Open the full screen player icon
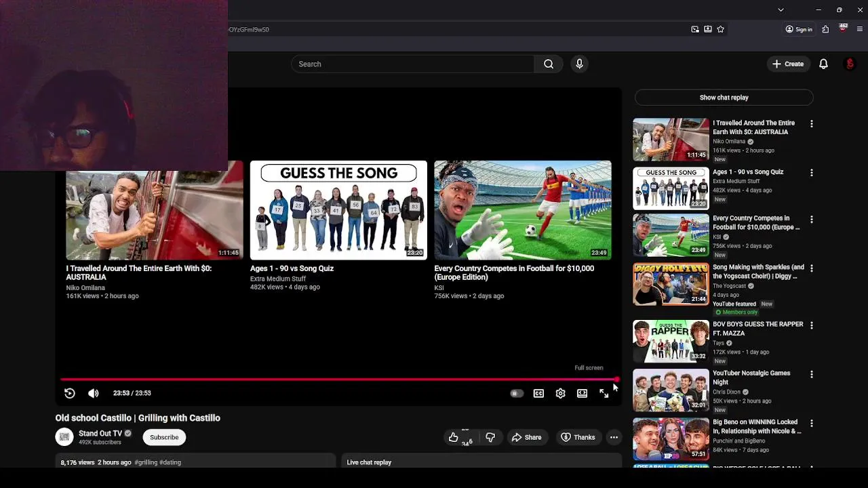This screenshot has width=868, height=488. [x=604, y=393]
